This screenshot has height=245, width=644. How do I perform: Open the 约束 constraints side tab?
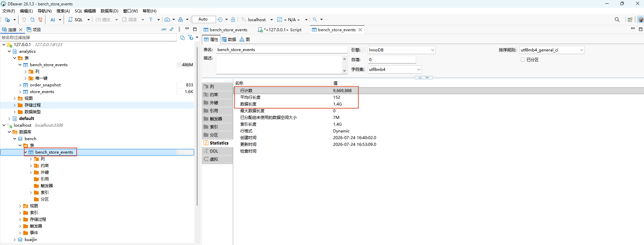pos(217,94)
